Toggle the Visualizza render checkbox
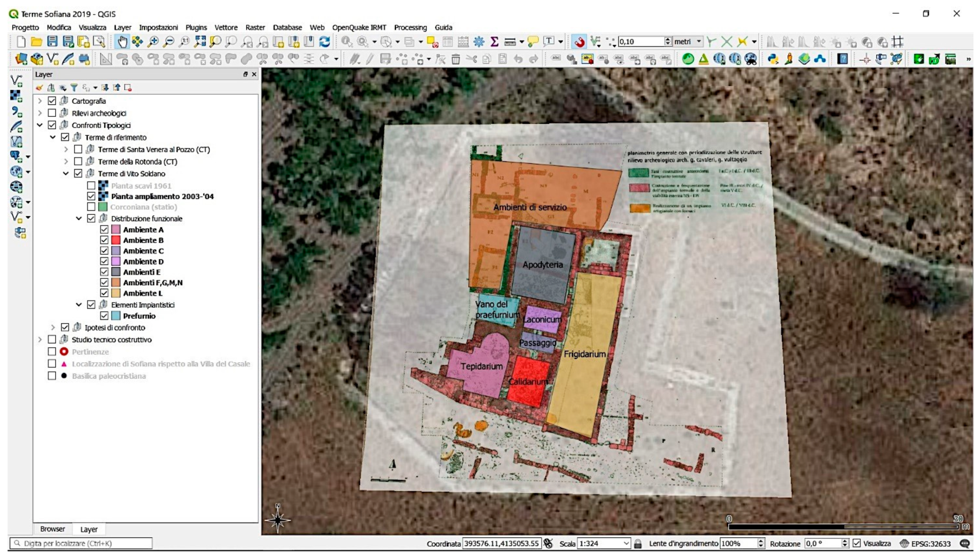The height and width of the screenshot is (557, 980). tap(857, 544)
